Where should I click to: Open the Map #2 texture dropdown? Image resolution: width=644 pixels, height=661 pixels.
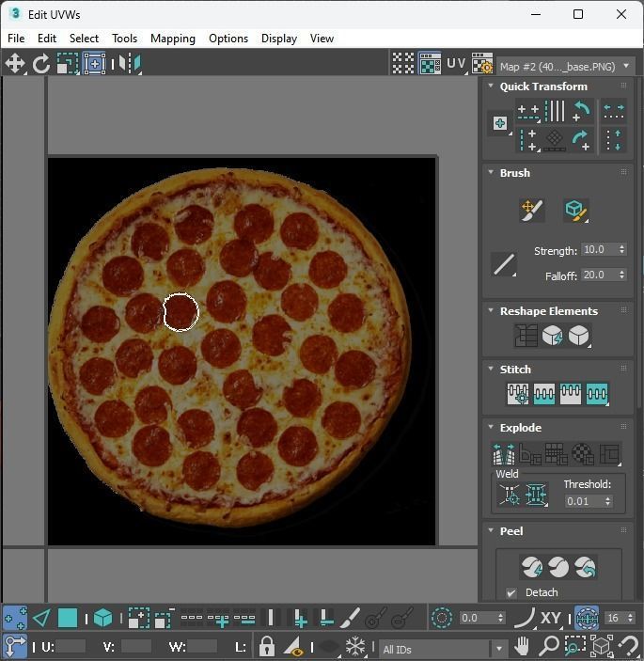[565, 66]
